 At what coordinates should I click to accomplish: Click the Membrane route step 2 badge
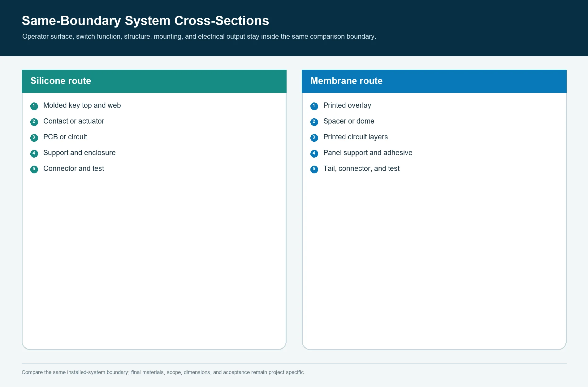tap(314, 122)
